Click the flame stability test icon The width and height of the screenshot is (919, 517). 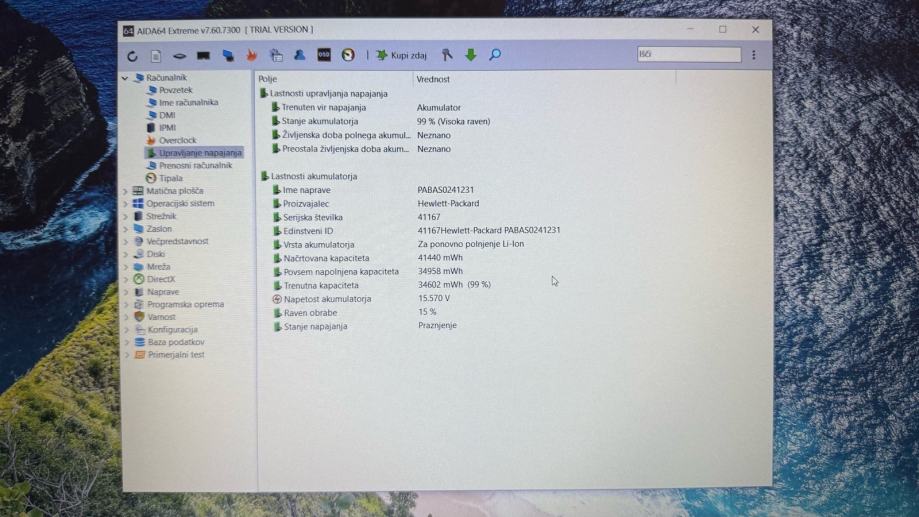coord(252,56)
